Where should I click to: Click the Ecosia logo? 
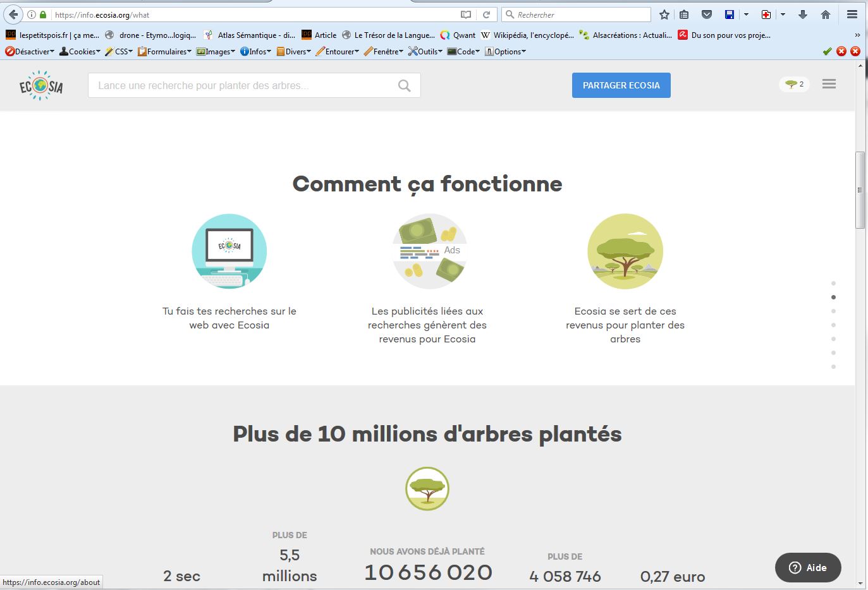[x=41, y=85]
